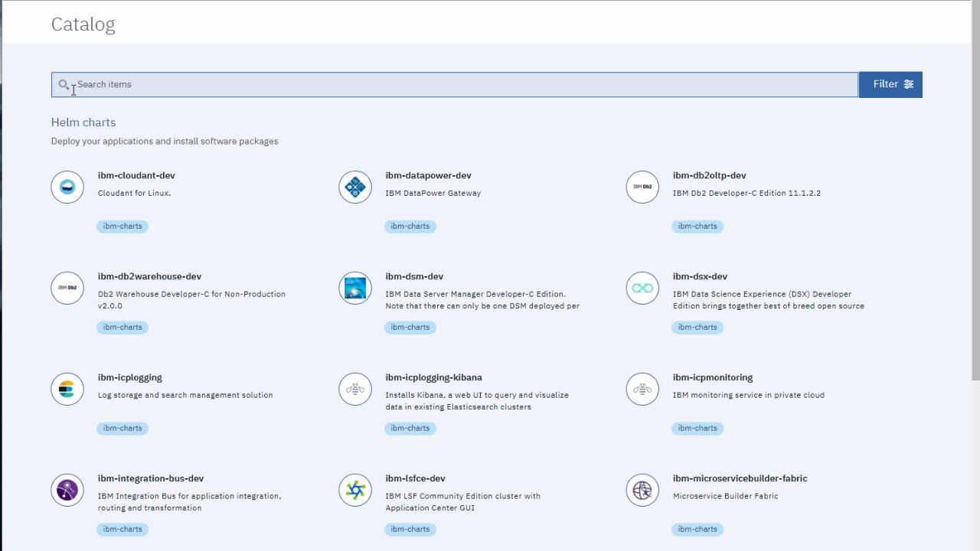Click the filter settings sliders icon
The height and width of the screenshot is (551, 980).
tap(908, 84)
